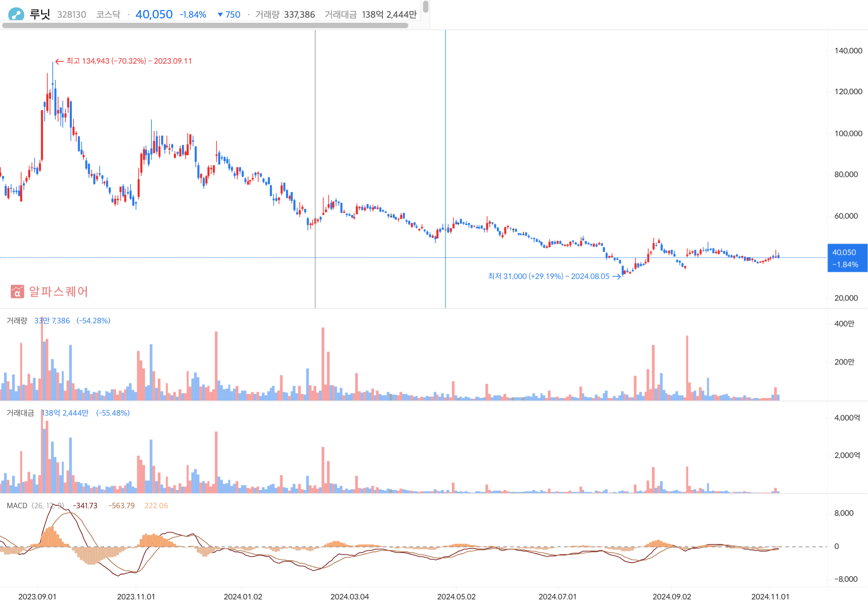
Task: Click the ticker code 328130
Action: [x=72, y=15]
